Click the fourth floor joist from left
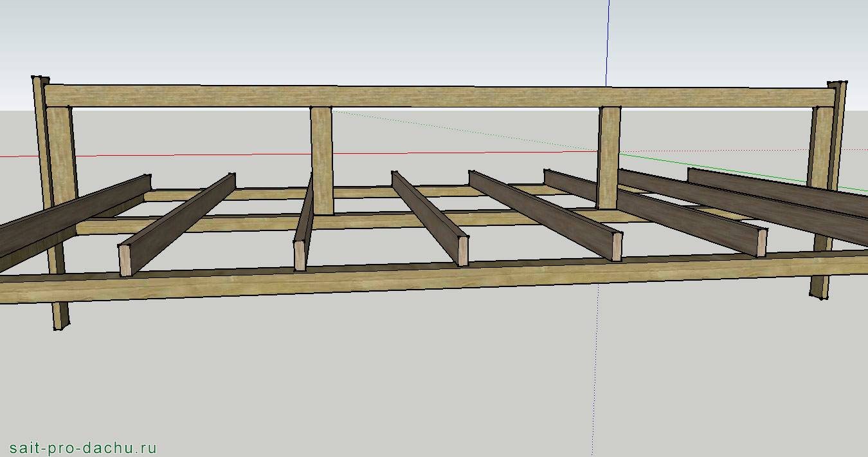The width and height of the screenshot is (868, 457). [428, 216]
